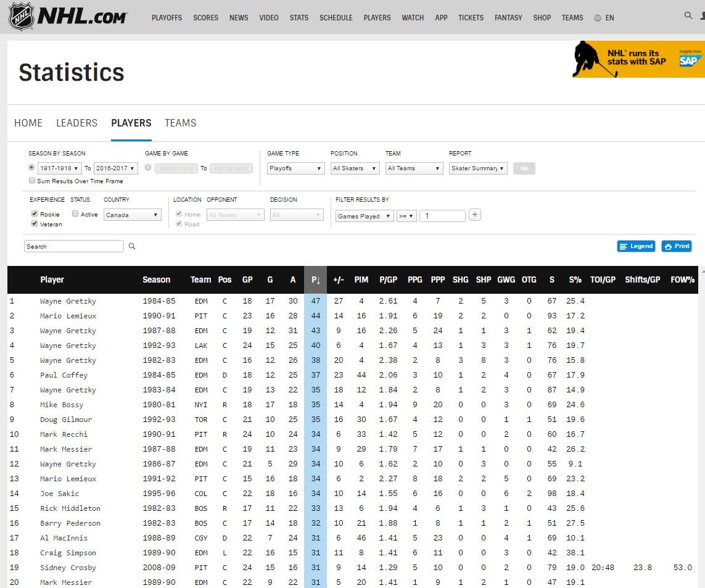Image resolution: width=705 pixels, height=588 pixels.
Task: Switch to the LEADERS tab
Action: pyautogui.click(x=76, y=123)
